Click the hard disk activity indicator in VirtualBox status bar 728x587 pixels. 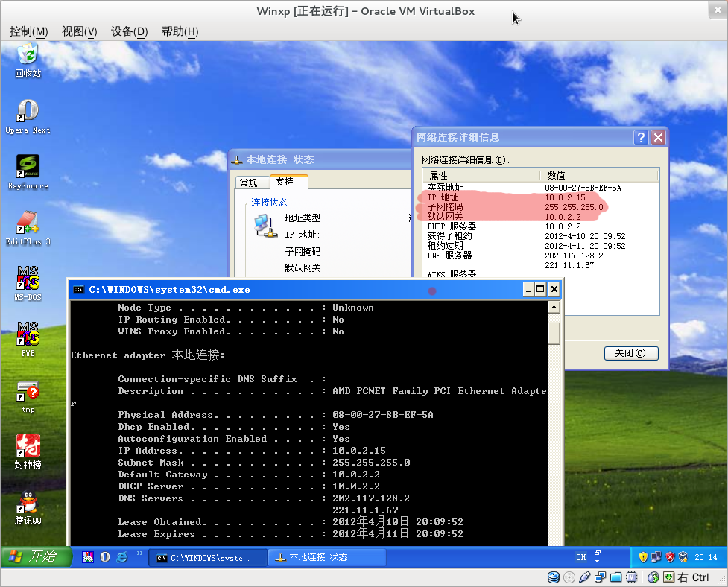(554, 577)
